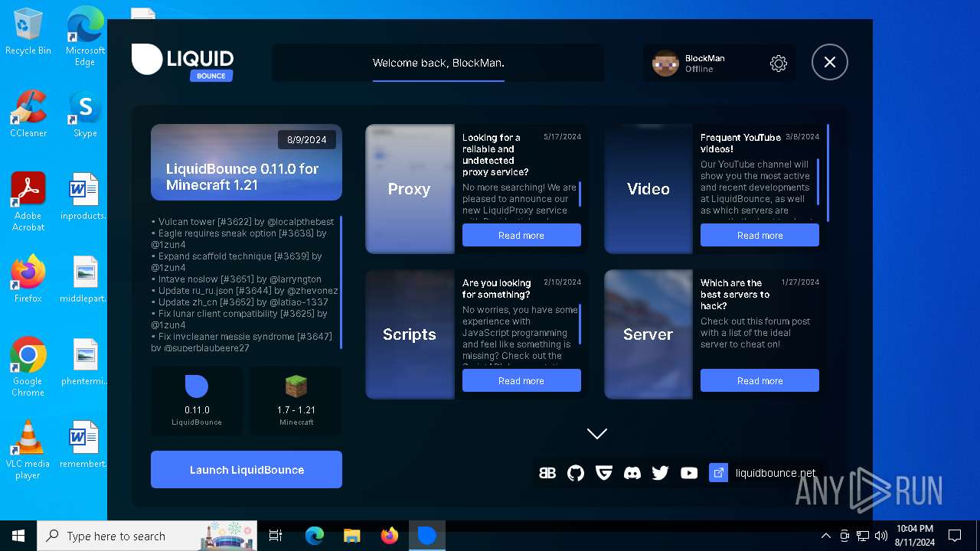Viewport: 980px width, 551px height.
Task: Open Task View in the taskbar
Action: [276, 536]
